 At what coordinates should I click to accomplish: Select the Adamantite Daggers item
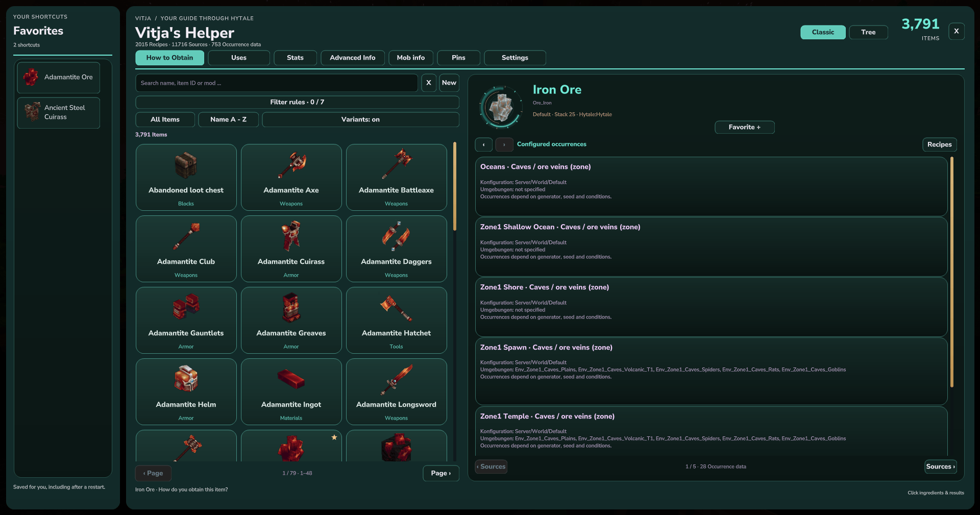tap(397, 249)
